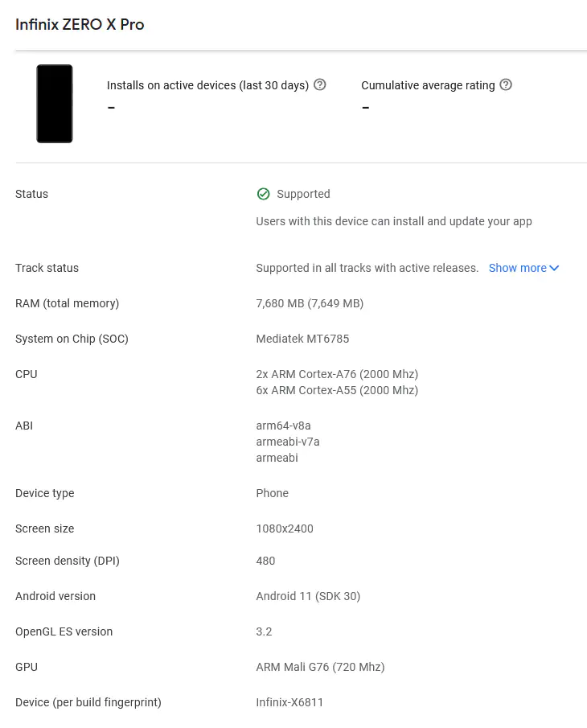This screenshot has width=587, height=728.
Task: Click the Android 11 (SDK 30) text
Action: pyautogui.click(x=308, y=596)
